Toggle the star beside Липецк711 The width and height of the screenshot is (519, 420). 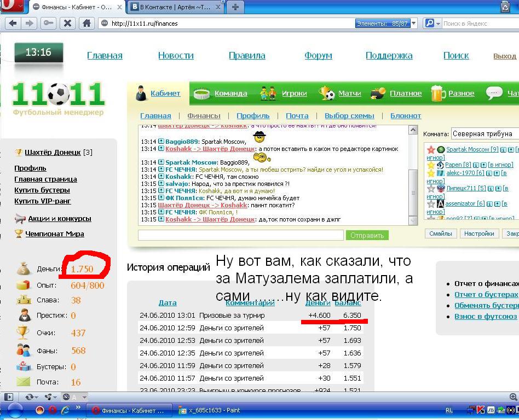(x=431, y=189)
